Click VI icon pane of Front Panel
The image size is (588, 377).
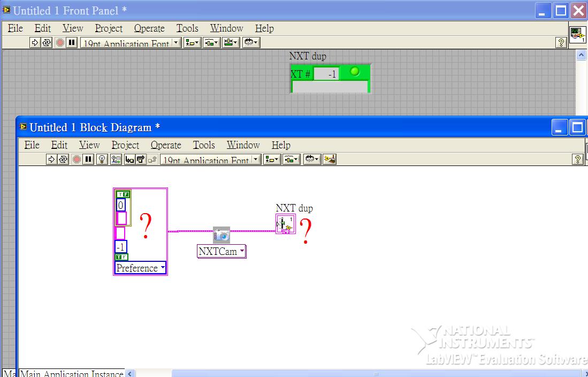578,35
